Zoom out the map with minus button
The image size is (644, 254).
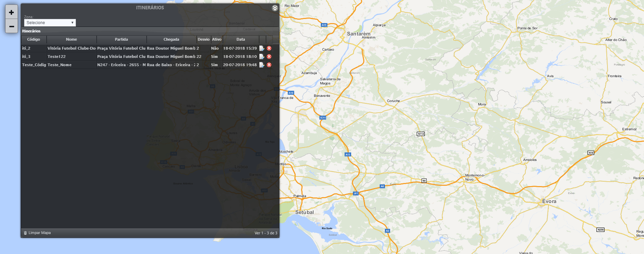(x=11, y=26)
